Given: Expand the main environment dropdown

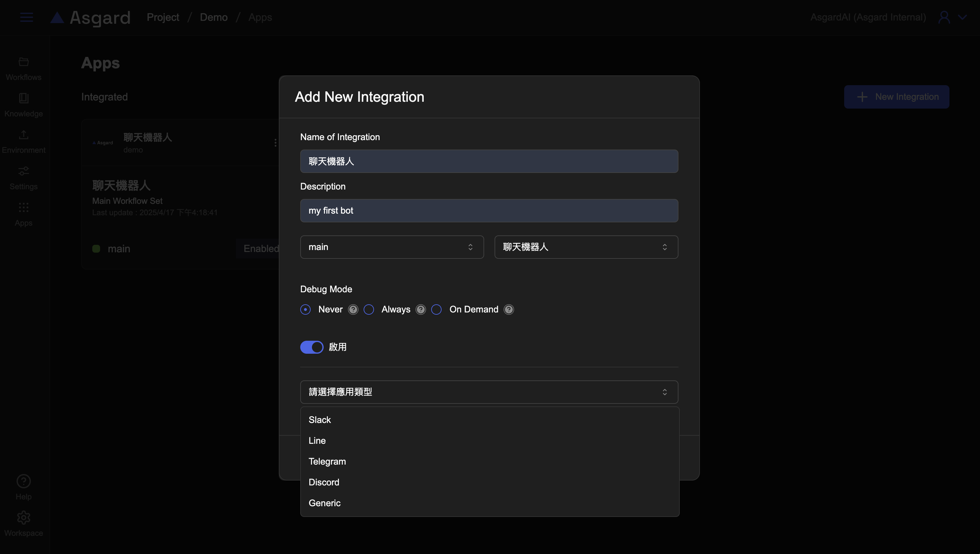Looking at the screenshot, I should pos(392,247).
